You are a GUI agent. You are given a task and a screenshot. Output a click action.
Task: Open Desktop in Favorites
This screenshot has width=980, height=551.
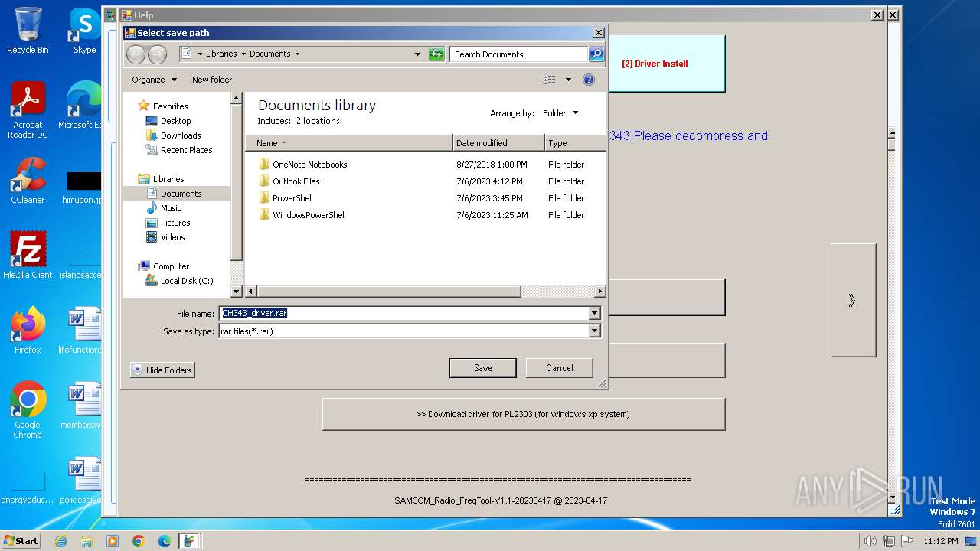point(168,121)
